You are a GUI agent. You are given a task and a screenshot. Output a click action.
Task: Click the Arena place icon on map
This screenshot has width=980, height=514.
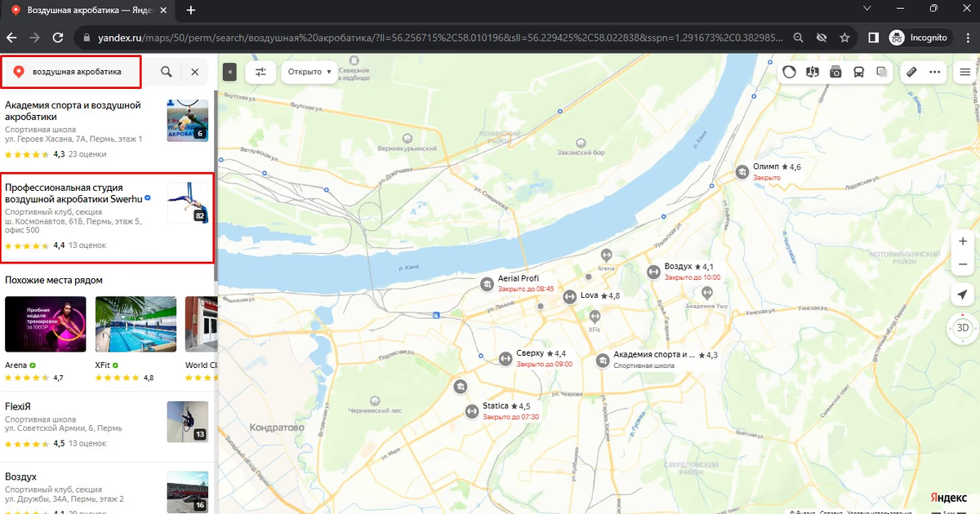[605, 255]
